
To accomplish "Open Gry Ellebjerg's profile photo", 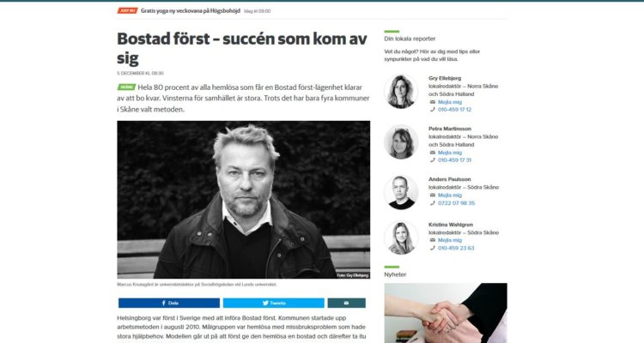I will pos(401,92).
